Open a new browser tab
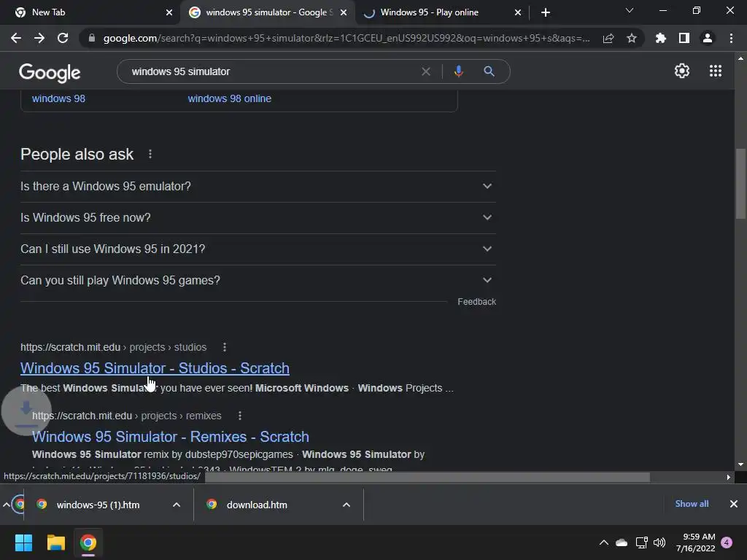Screen dimensions: 747x560 coord(546,12)
